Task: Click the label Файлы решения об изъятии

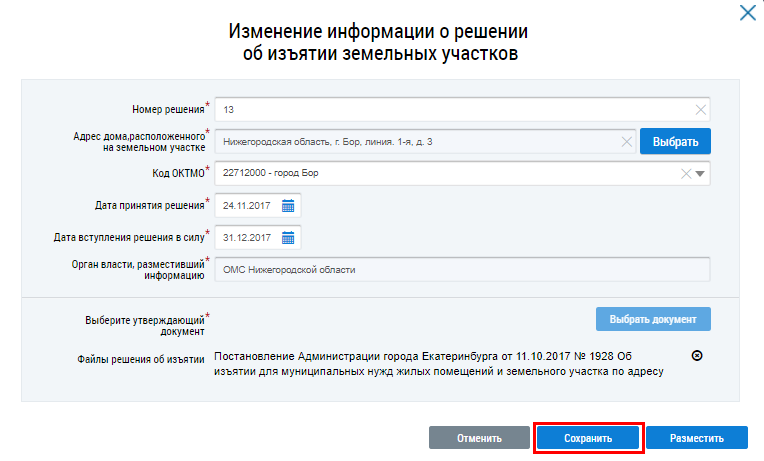Action: coord(140,359)
